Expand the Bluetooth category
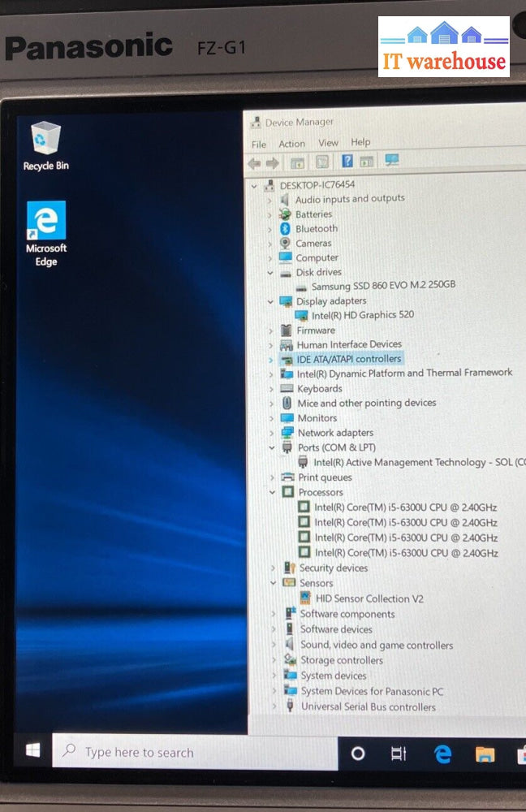Screen dimensions: 526x812 click(x=270, y=229)
